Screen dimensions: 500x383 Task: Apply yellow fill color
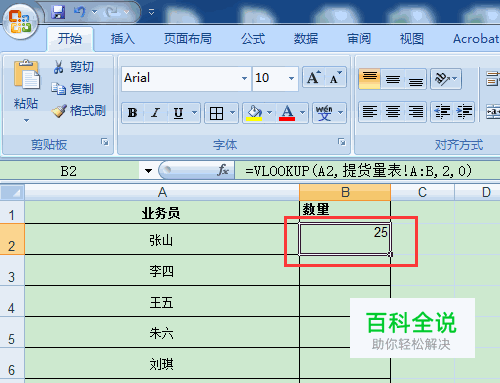click(254, 113)
